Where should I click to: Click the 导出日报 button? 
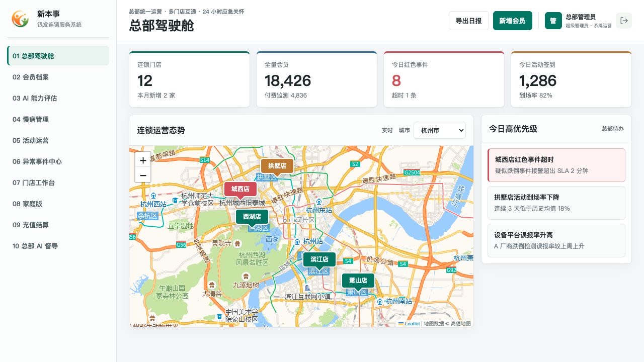[468, 21]
